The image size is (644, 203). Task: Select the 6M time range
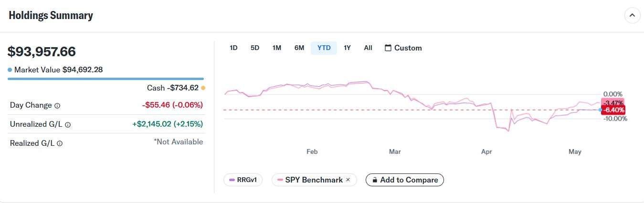299,48
